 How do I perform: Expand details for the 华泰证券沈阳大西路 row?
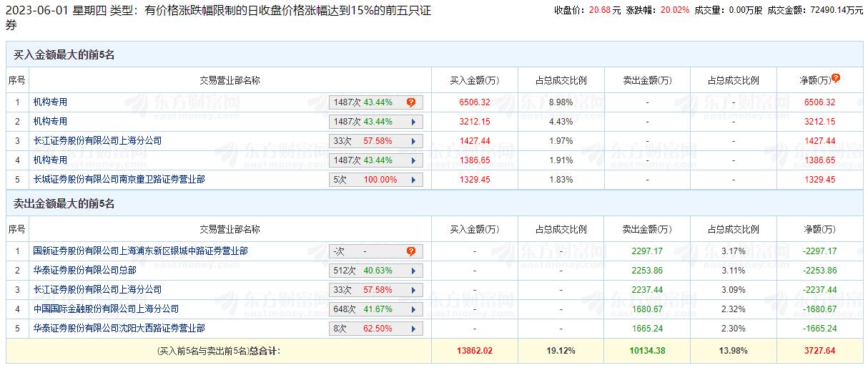[413, 329]
